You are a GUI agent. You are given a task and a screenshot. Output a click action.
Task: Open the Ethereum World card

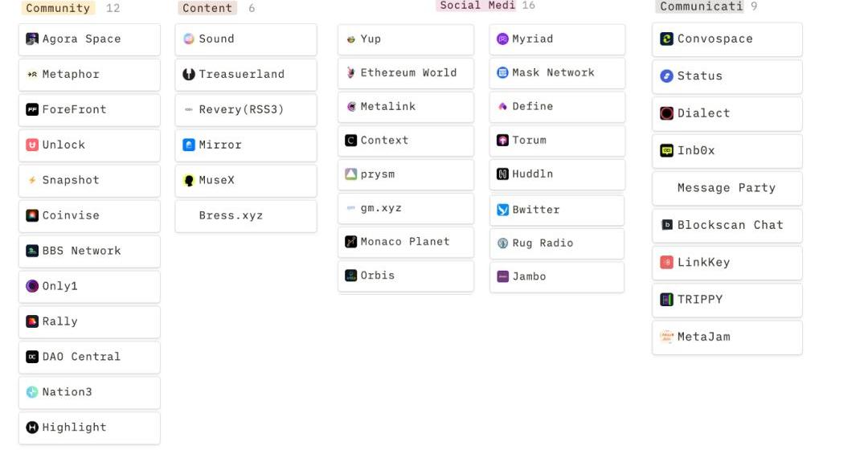click(406, 73)
